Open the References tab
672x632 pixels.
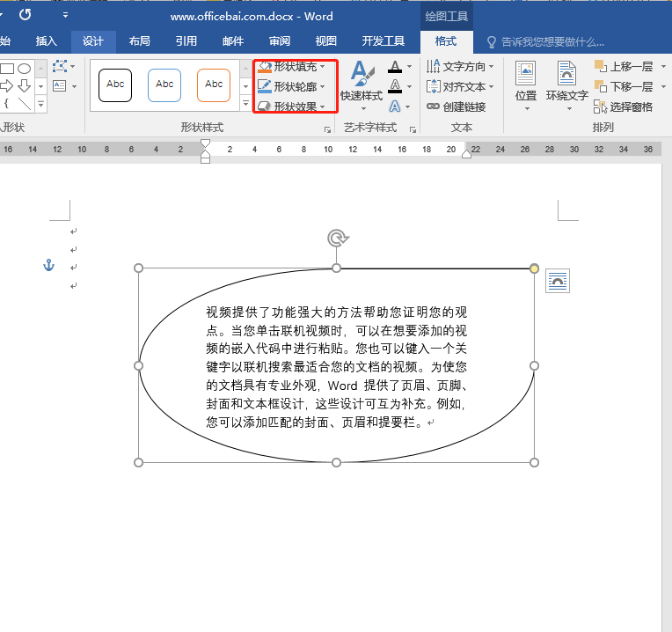(x=186, y=41)
